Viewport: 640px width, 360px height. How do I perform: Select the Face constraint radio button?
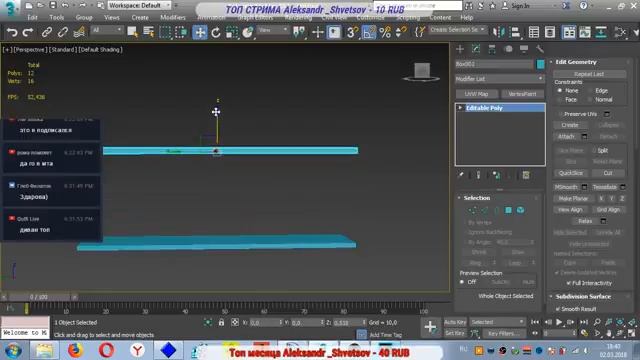point(560,100)
